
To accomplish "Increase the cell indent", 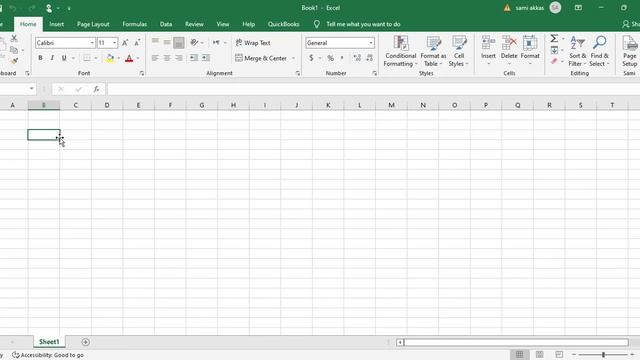I will [x=206, y=58].
